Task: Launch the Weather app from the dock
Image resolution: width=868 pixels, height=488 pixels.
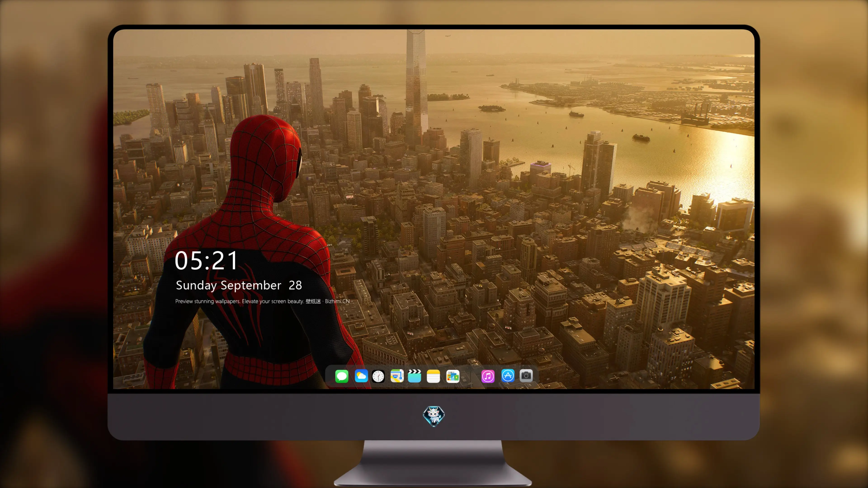Action: click(x=361, y=376)
